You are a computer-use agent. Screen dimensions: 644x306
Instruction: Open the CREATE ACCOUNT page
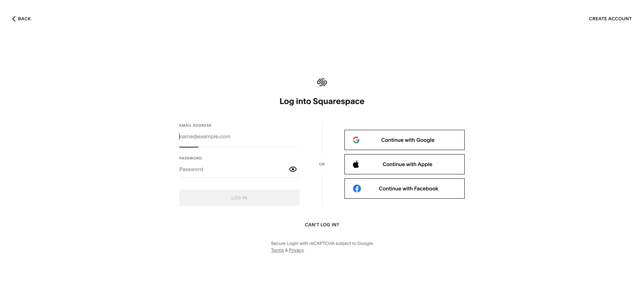point(610,18)
